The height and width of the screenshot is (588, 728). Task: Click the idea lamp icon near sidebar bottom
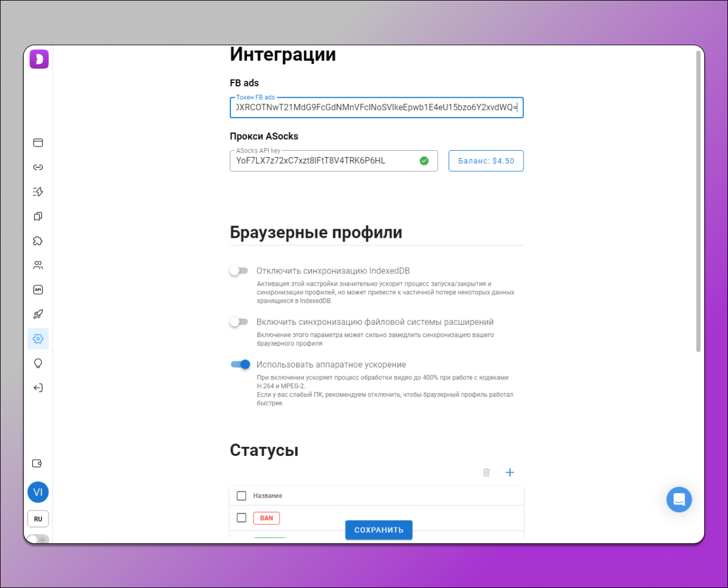[38, 363]
